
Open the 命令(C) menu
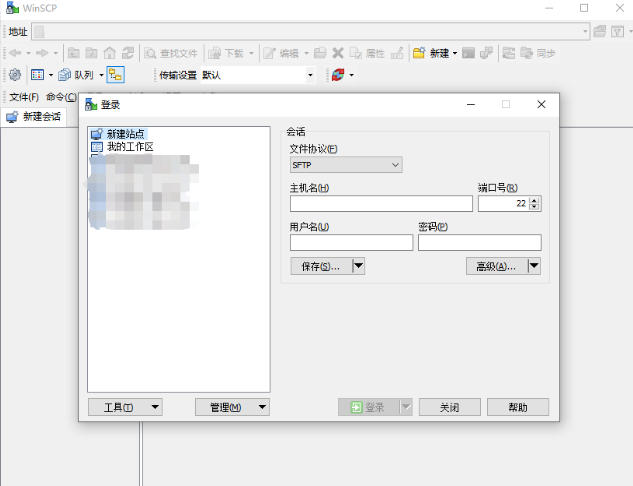(61, 97)
